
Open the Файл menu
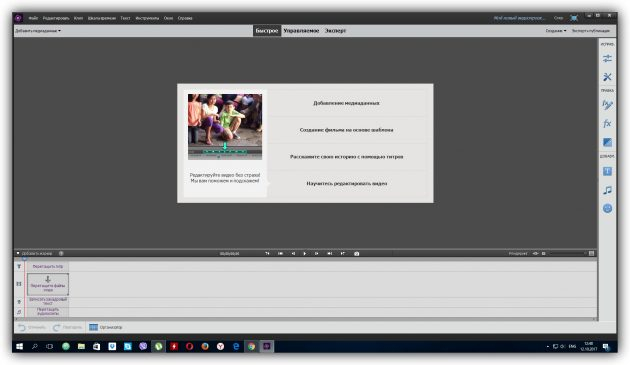coord(33,18)
